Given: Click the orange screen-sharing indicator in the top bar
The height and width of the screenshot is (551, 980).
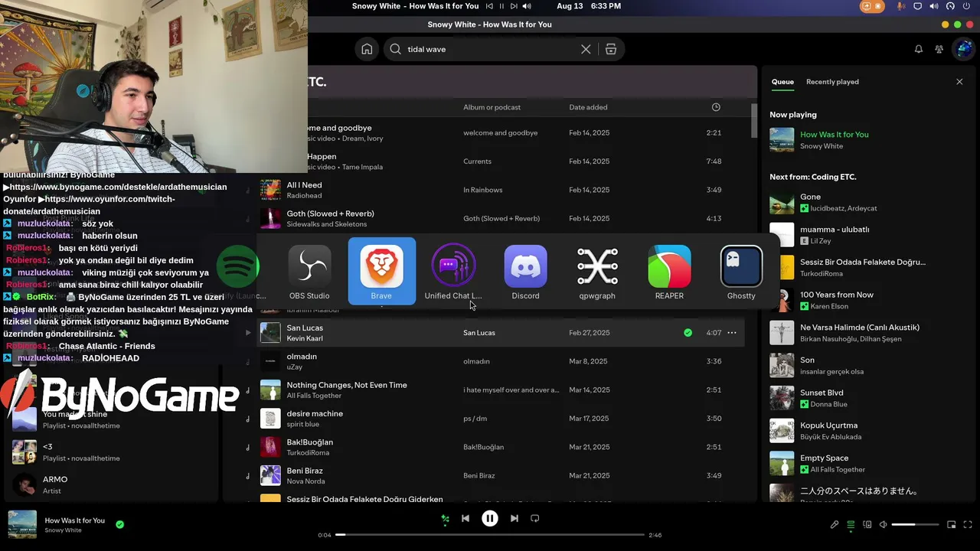Looking at the screenshot, I should coord(872,6).
